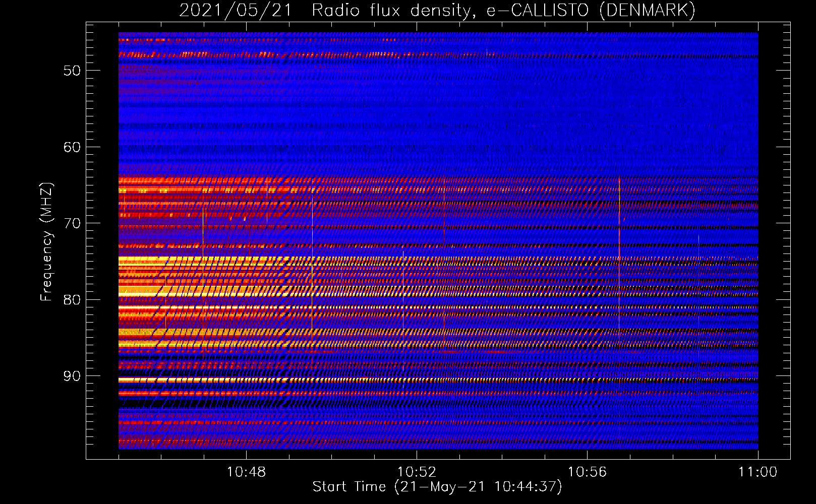Click the 50 frequency tick label

click(72, 71)
